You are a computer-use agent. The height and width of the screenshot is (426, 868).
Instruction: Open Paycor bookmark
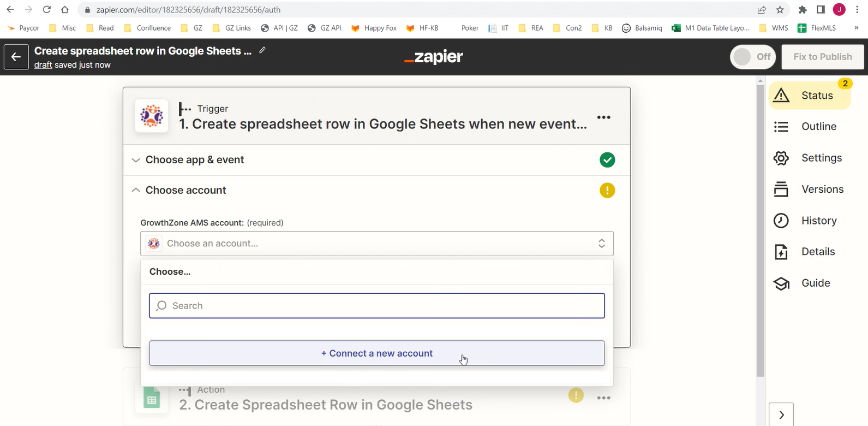click(23, 28)
